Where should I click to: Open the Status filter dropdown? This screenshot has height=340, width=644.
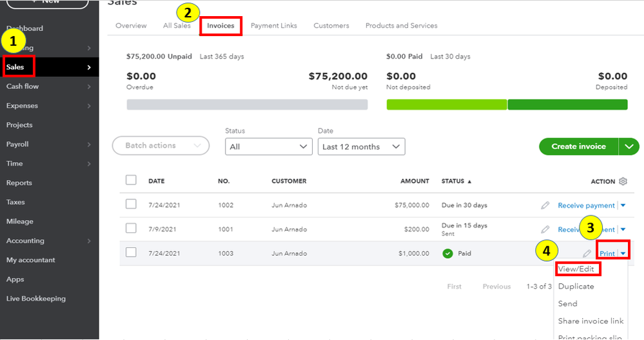(x=269, y=146)
